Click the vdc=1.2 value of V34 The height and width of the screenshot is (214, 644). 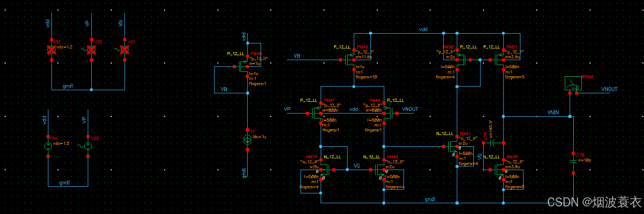click(61, 144)
